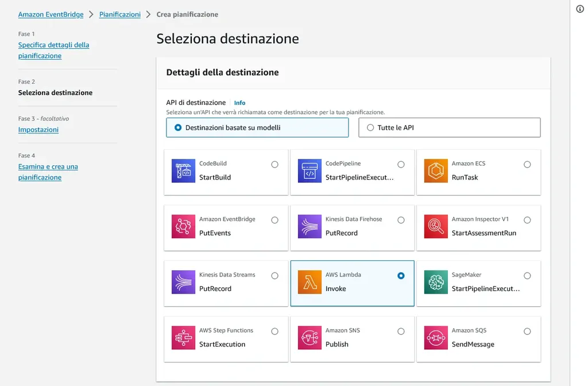Open the Amazon EventBridge breadcrumb link
588x386 pixels.
pos(51,14)
